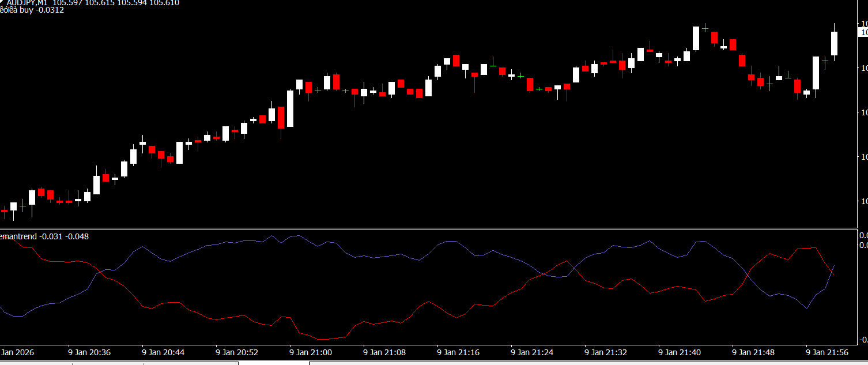This screenshot has width=868, height=365.
Task: Click the red and blue line crossover near 20:36
Action: coord(101,273)
